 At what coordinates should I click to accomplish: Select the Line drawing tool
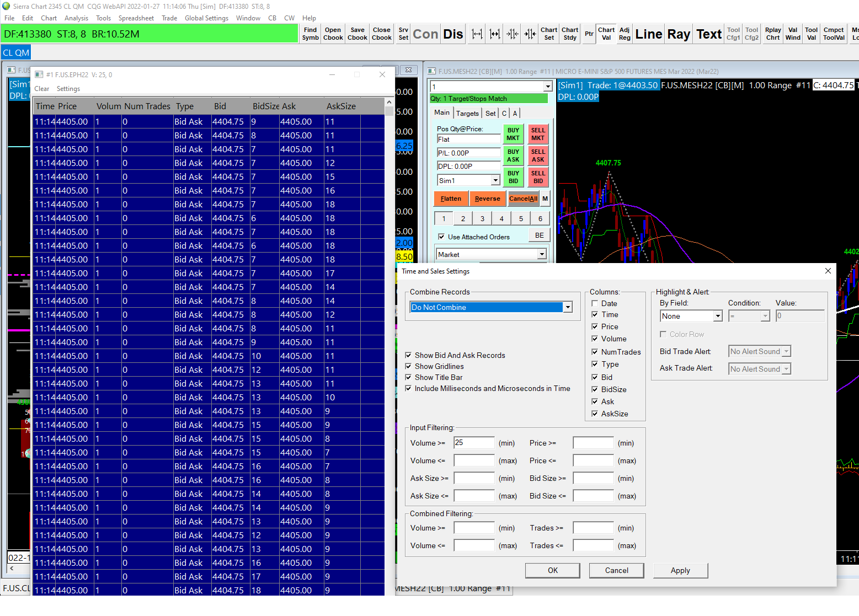[648, 34]
